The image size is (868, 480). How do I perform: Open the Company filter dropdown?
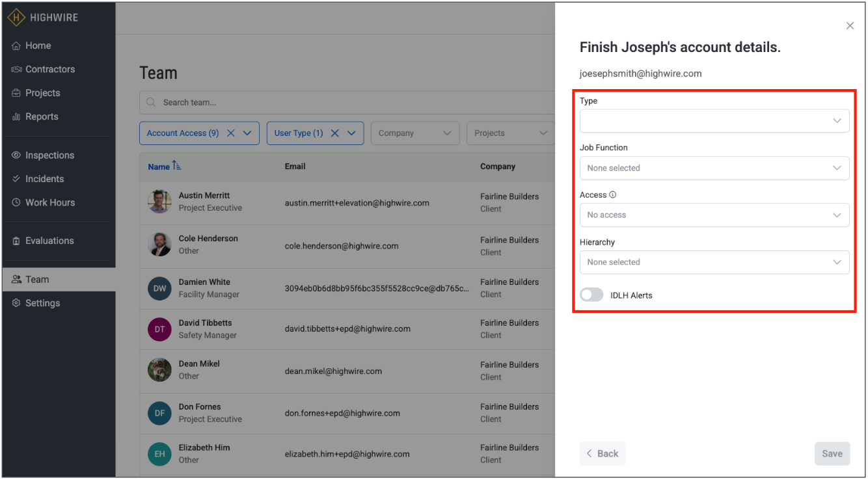coord(414,133)
